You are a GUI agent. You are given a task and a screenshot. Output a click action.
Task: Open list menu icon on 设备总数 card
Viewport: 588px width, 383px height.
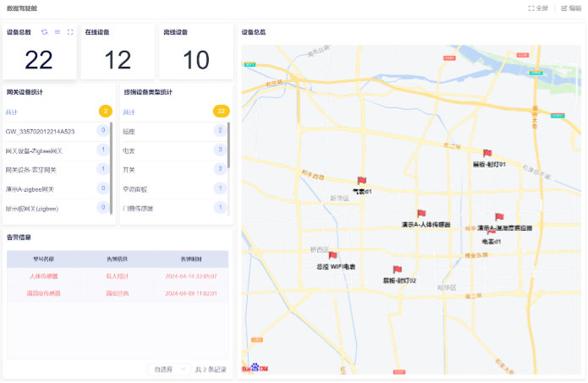coord(58,32)
